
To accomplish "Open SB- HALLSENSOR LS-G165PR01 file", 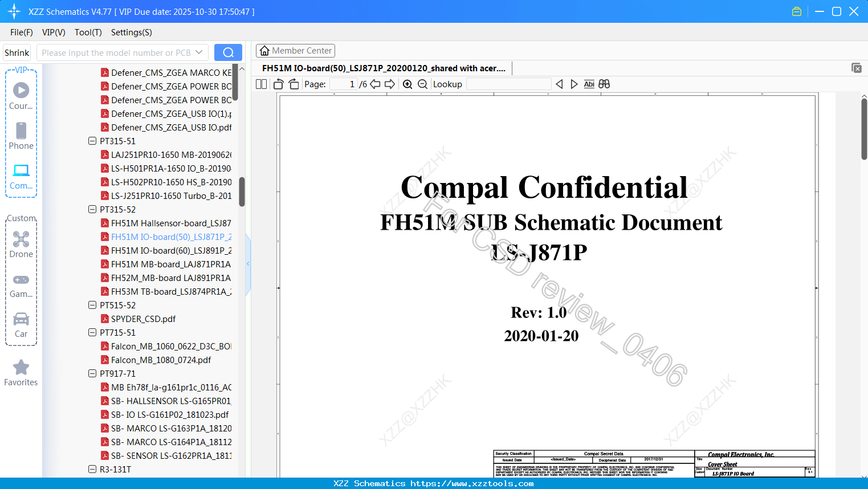I will [x=166, y=401].
